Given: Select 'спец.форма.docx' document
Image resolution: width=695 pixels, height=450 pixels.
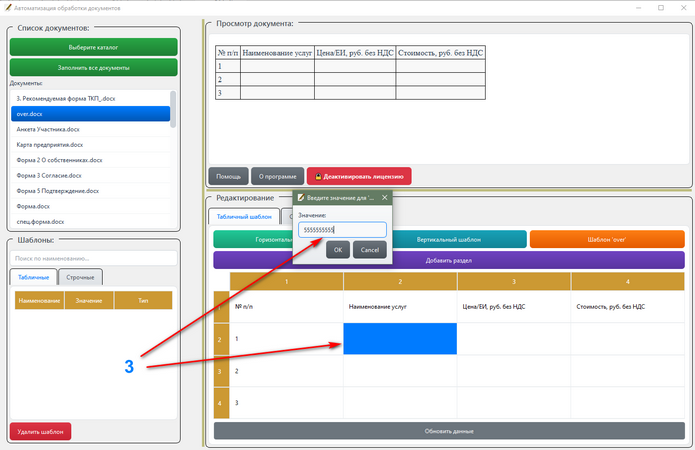Looking at the screenshot, I should 90,222.
